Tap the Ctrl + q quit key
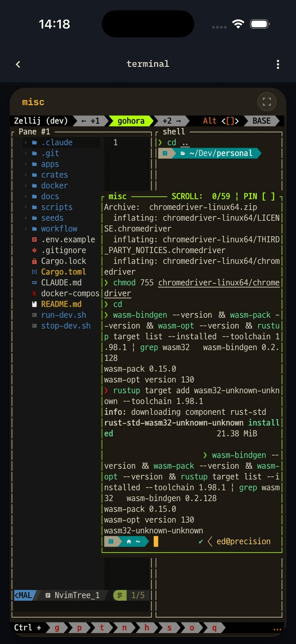Image resolution: width=296 pixels, height=644 pixels. click(x=214, y=628)
